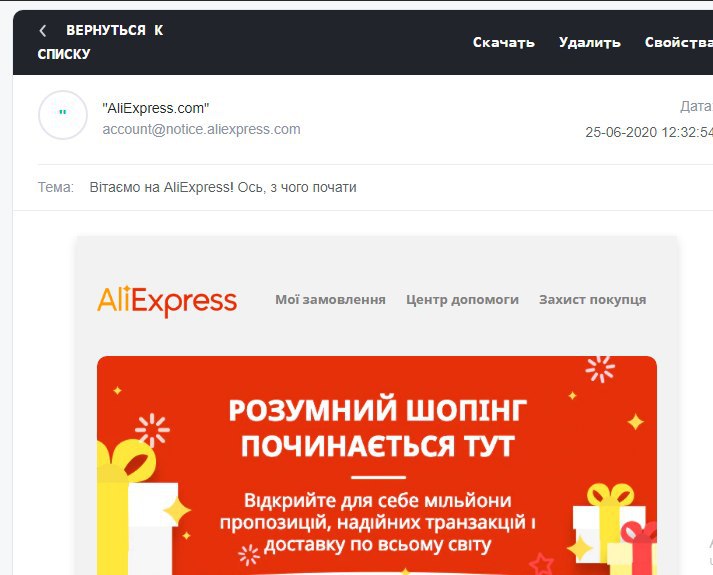This screenshot has height=575, width=713.
Task: Click the date 25-06-2020 timestamp
Action: tap(649, 132)
